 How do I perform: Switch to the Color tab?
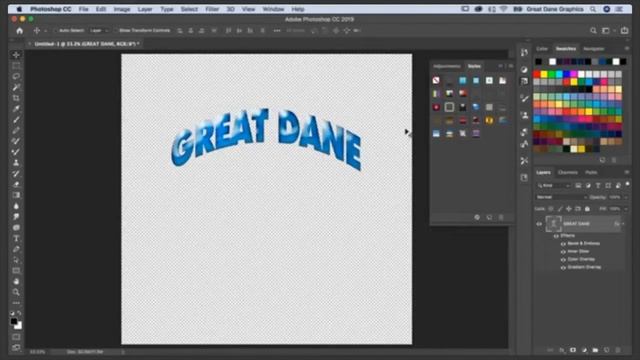coord(542,49)
